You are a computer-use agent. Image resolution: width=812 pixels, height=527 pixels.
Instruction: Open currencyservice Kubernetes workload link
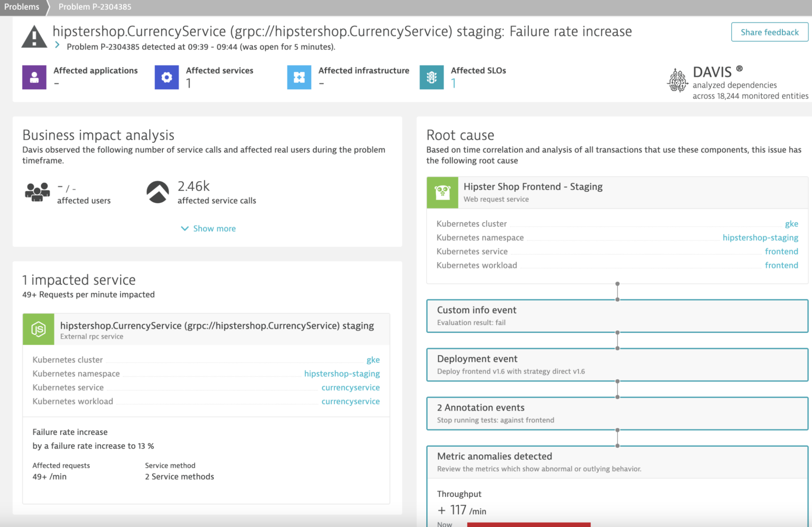coord(351,401)
